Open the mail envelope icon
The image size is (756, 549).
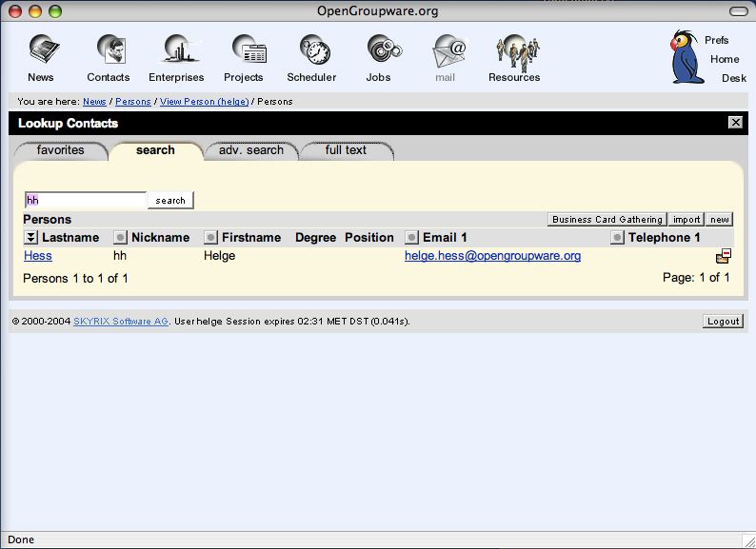[x=449, y=51]
